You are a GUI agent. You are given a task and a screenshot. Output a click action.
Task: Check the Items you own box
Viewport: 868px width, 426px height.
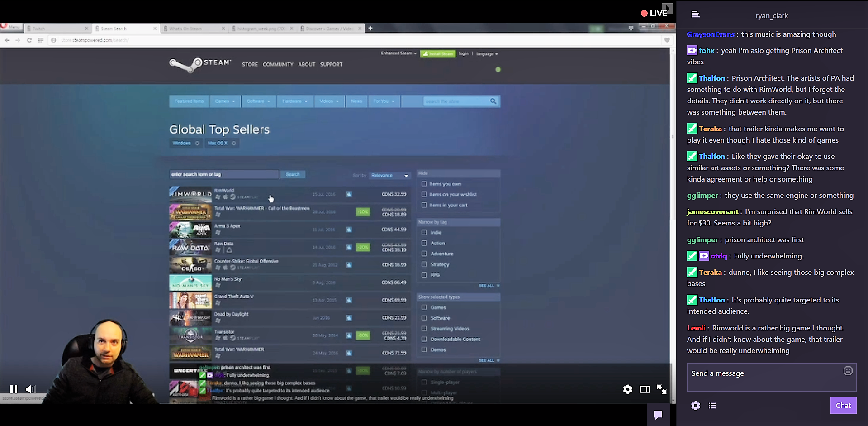[424, 184]
